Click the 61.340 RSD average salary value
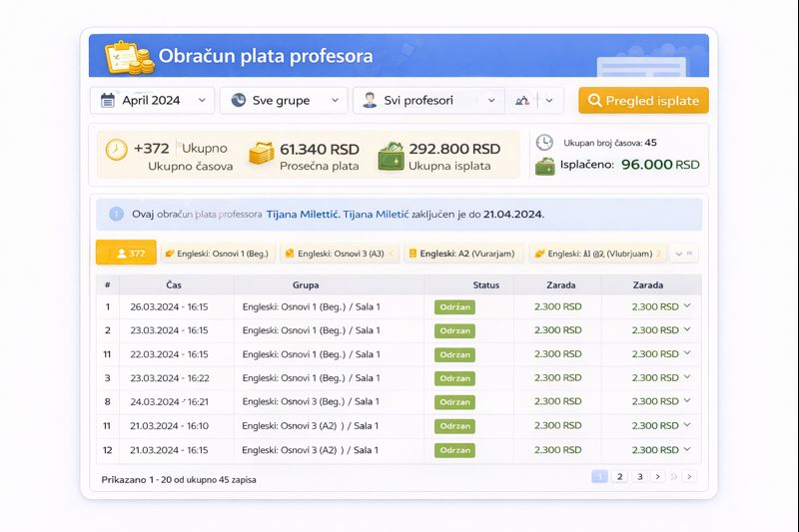Screen dimensions: 799x532 click(x=320, y=149)
